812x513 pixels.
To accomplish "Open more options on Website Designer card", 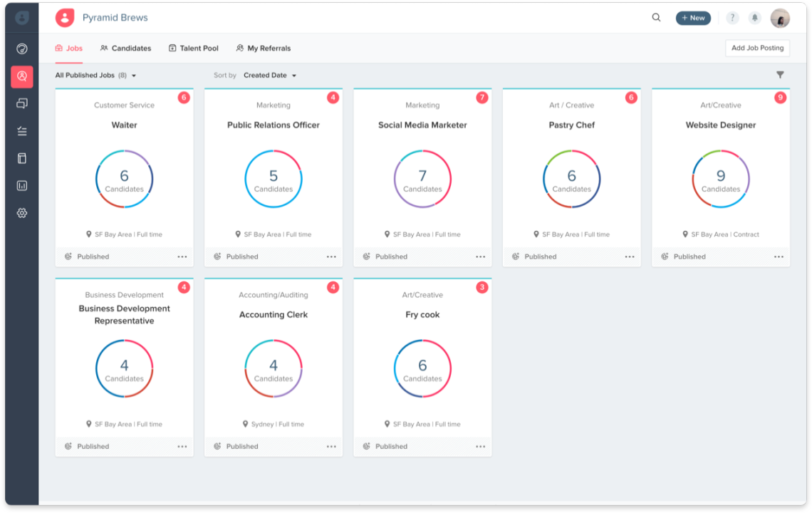I will click(779, 256).
